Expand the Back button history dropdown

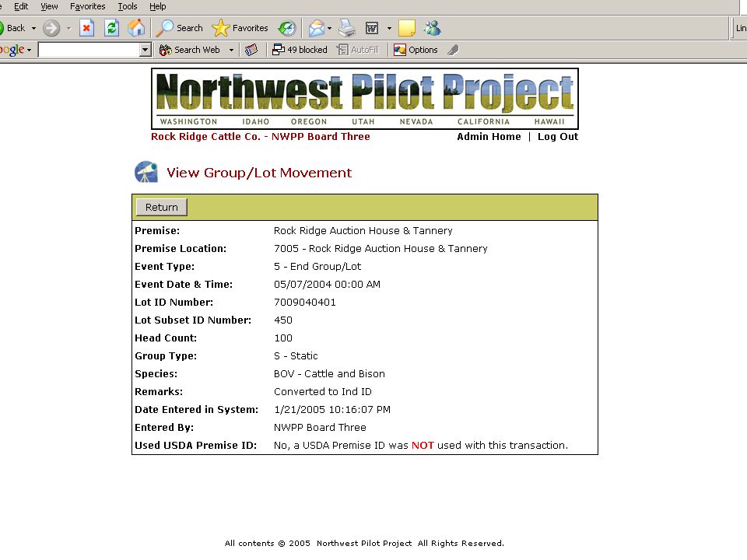(33, 28)
